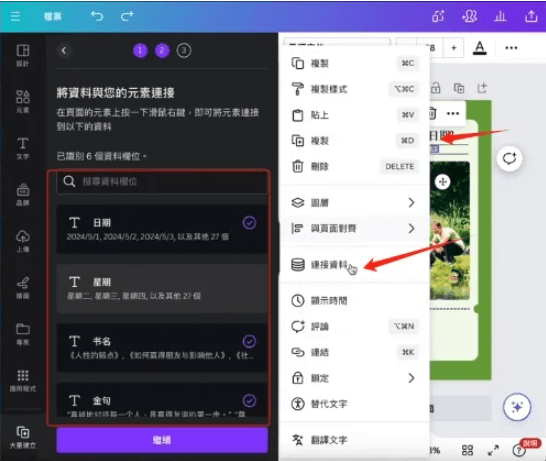Open the 大量建立 (Bulk create) sidebar icon

[x=23, y=437]
